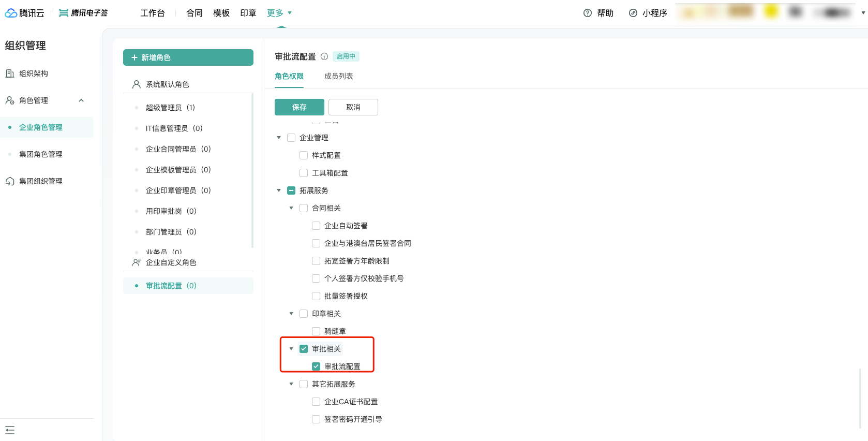
Task: Check the 工具箱配置 checkbox
Action: click(304, 173)
